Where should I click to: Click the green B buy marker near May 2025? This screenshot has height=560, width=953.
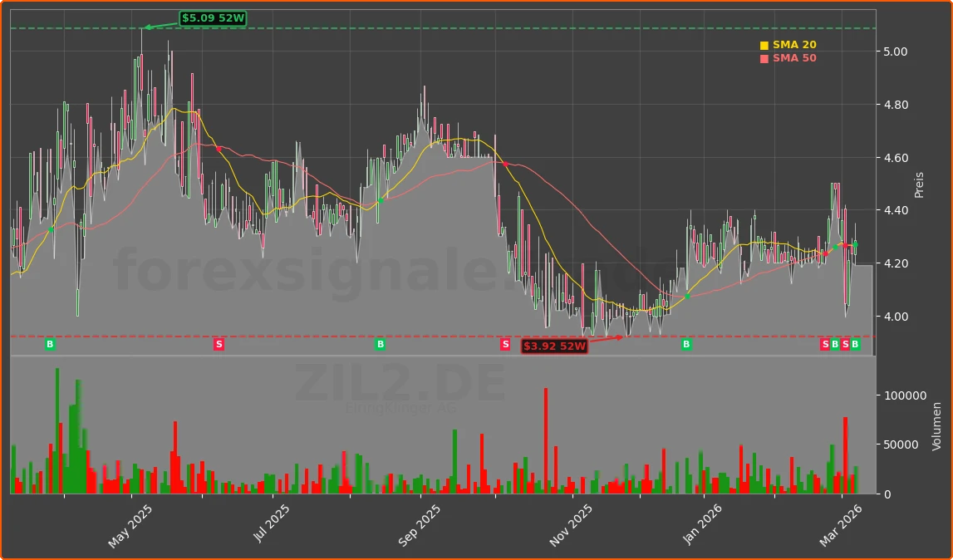pos(50,343)
